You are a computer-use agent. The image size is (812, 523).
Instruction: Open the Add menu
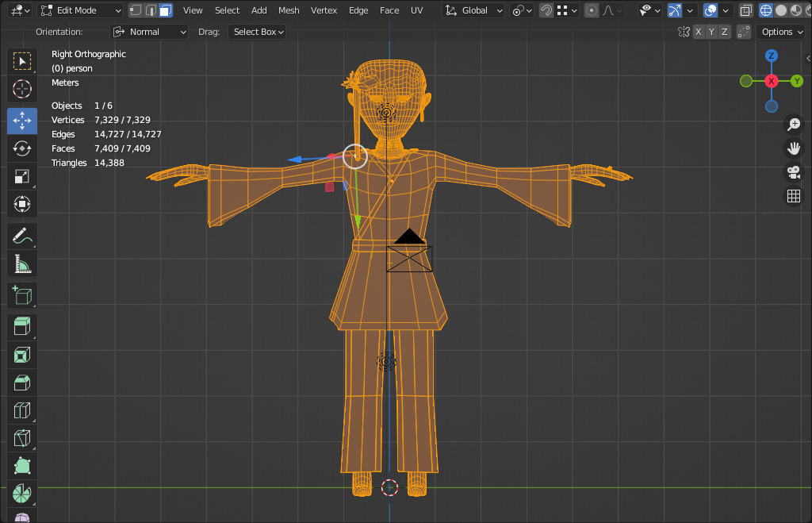click(259, 10)
